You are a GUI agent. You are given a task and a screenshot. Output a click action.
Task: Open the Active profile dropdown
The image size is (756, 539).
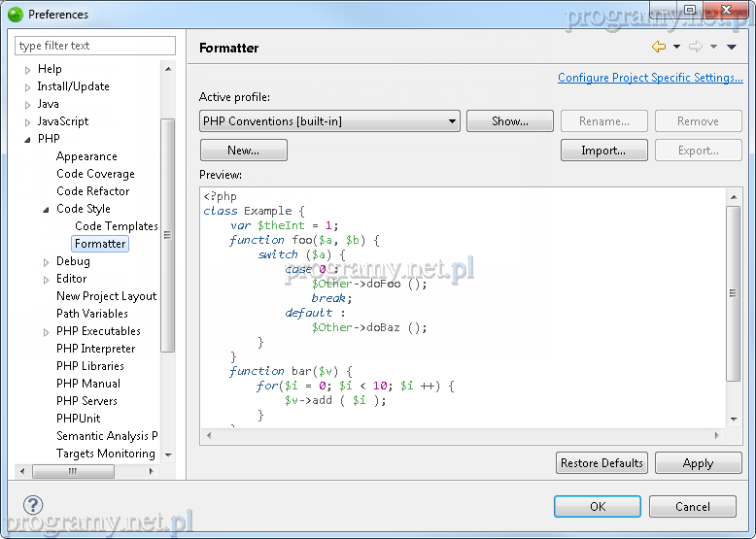329,121
